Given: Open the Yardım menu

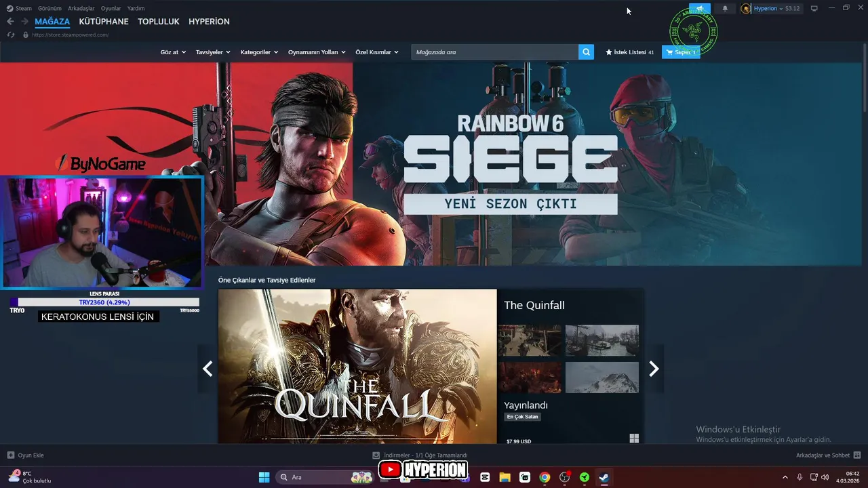Looking at the screenshot, I should (x=136, y=8).
